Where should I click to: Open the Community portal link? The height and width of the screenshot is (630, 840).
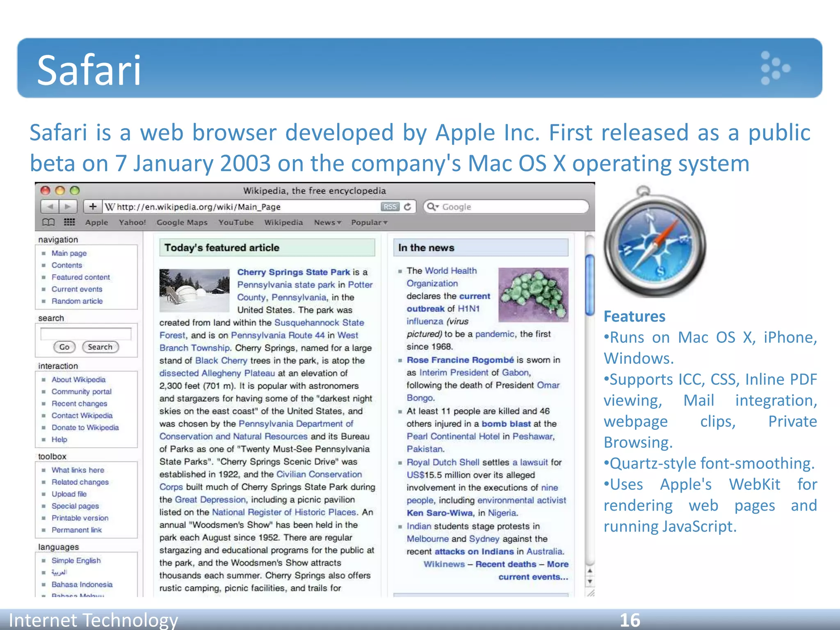click(81, 391)
